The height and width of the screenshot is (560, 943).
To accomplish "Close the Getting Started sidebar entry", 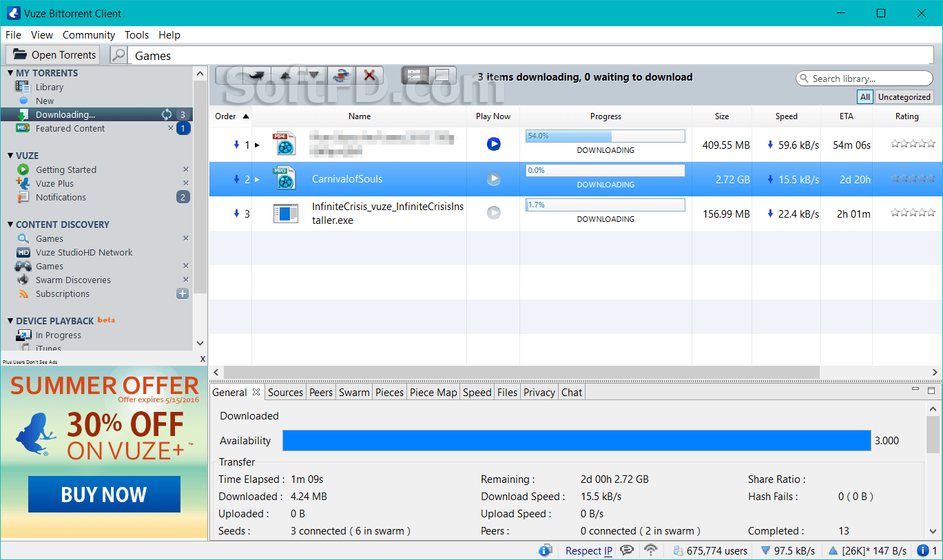I will [x=185, y=169].
